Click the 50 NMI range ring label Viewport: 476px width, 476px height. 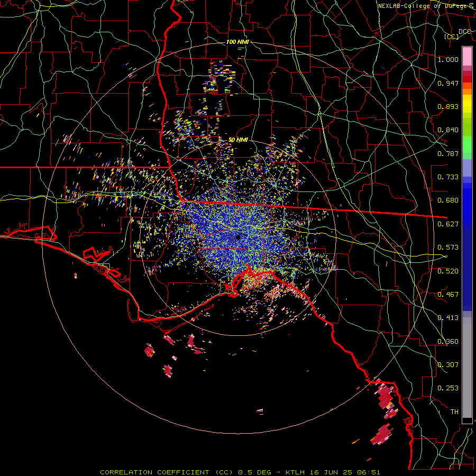[237, 140]
